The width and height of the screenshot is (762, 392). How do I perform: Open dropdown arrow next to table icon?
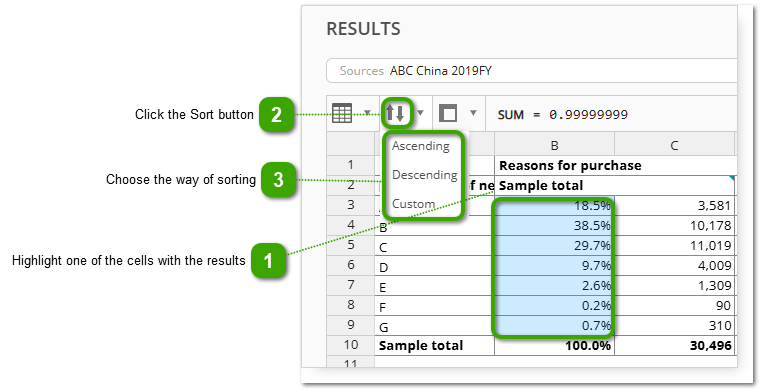(x=367, y=113)
